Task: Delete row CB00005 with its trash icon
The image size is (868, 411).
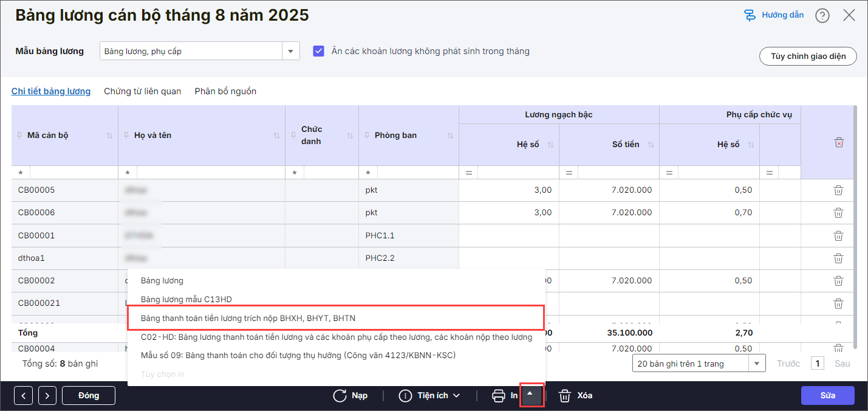Action: coord(838,190)
